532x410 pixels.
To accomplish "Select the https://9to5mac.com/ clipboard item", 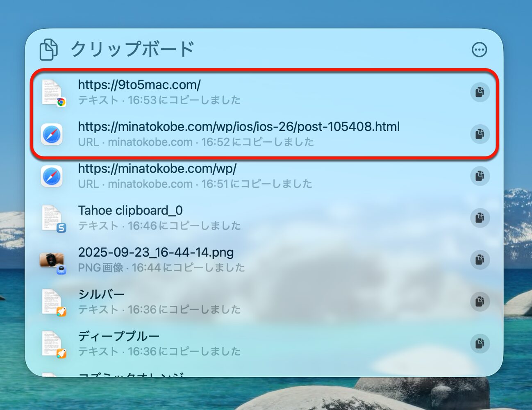I will [x=139, y=85].
